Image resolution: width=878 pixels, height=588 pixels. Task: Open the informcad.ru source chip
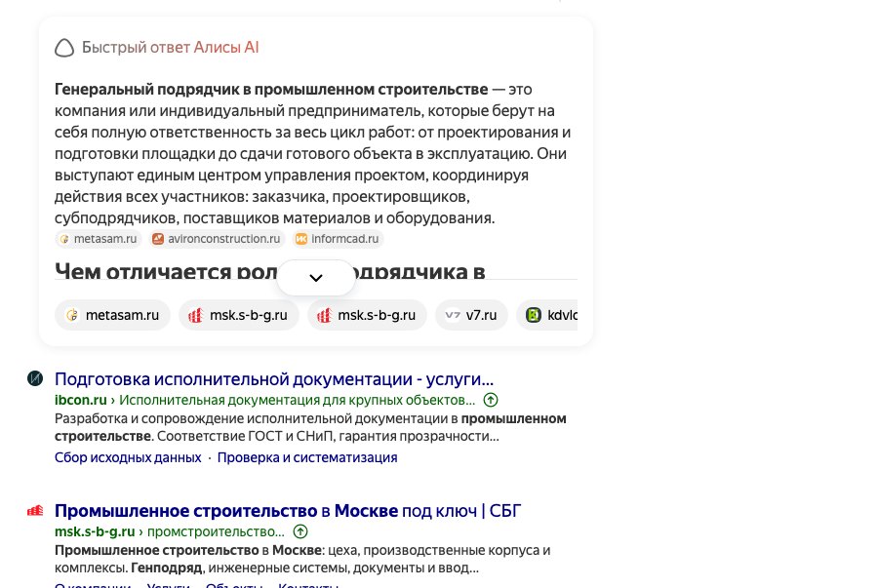338,239
